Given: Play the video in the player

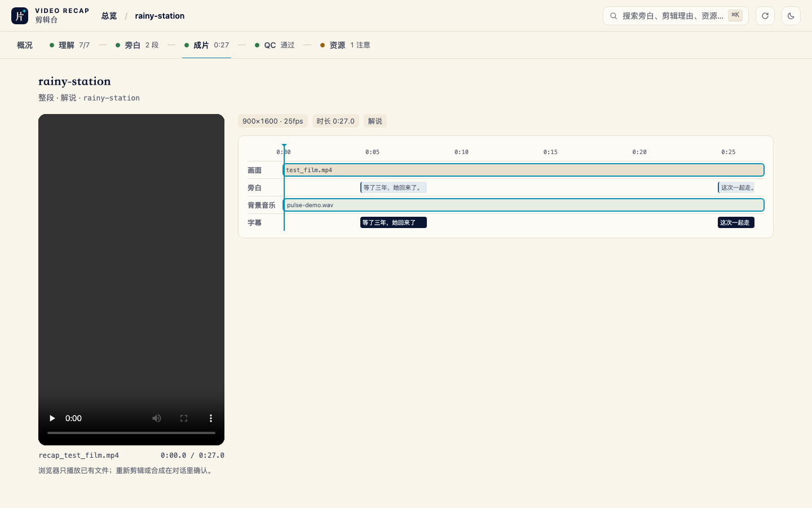Looking at the screenshot, I should point(52,418).
